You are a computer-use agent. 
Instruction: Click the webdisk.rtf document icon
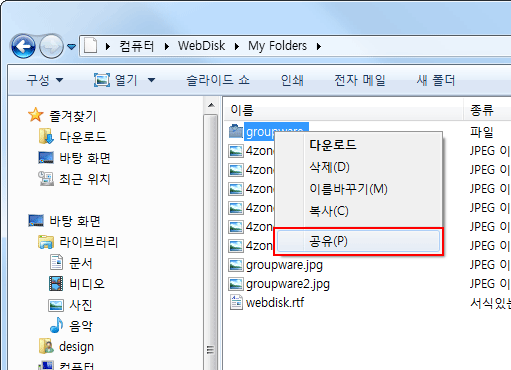[236, 302]
